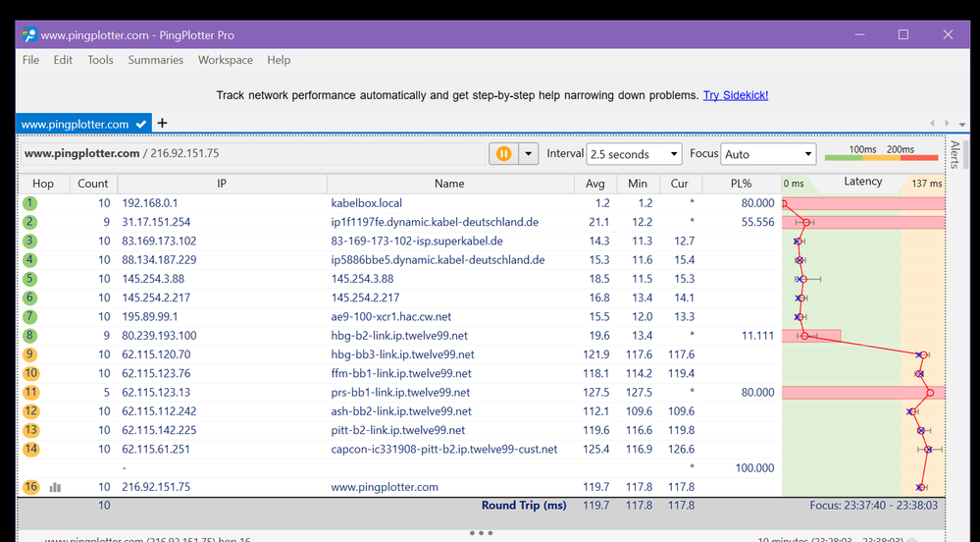Image resolution: width=980 pixels, height=542 pixels.
Task: Click the Latency graph column header
Action: click(x=862, y=183)
